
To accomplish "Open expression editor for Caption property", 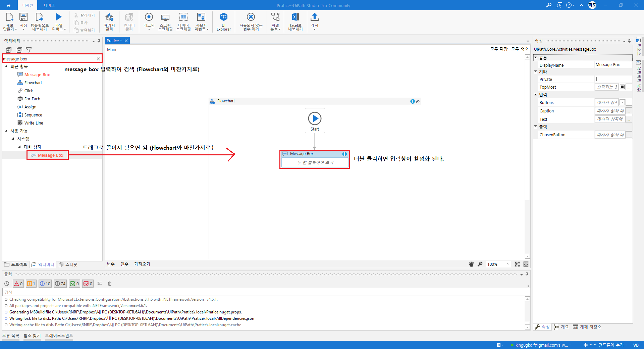I will point(629,111).
